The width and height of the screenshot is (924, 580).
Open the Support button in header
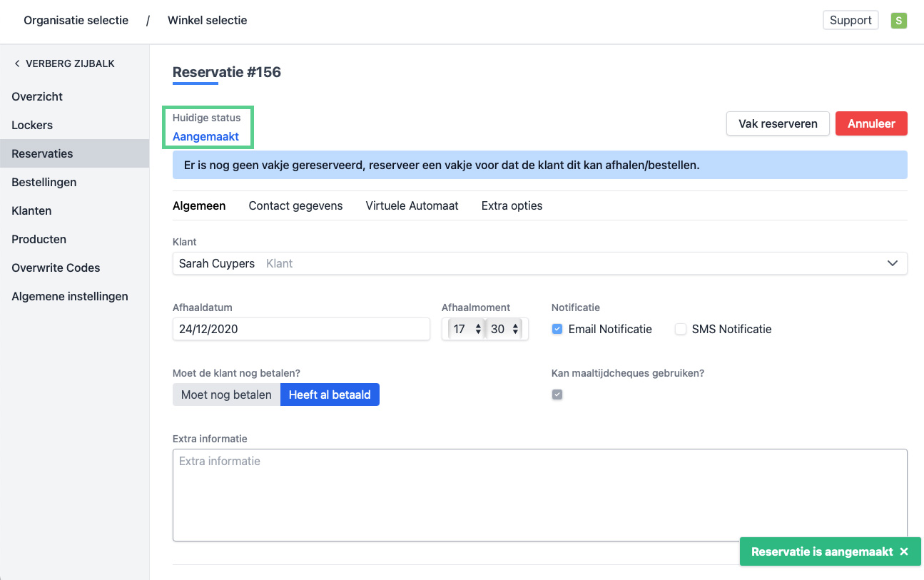(850, 20)
